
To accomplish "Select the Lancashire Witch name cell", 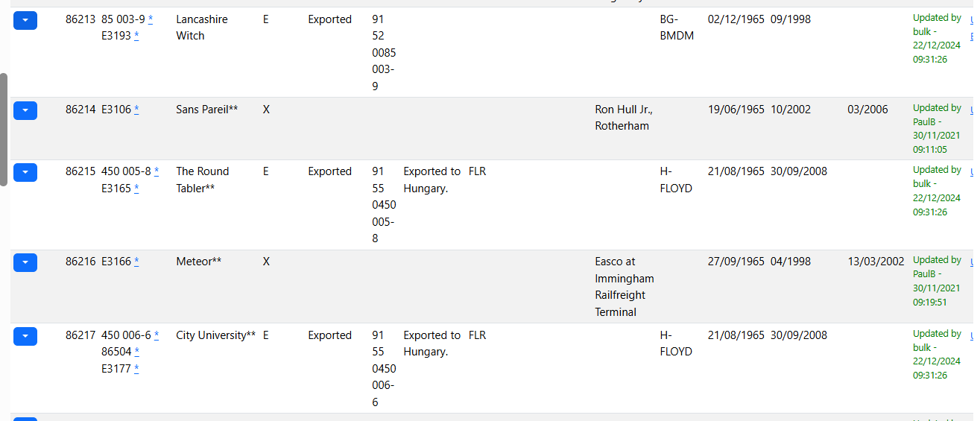I will click(x=202, y=28).
